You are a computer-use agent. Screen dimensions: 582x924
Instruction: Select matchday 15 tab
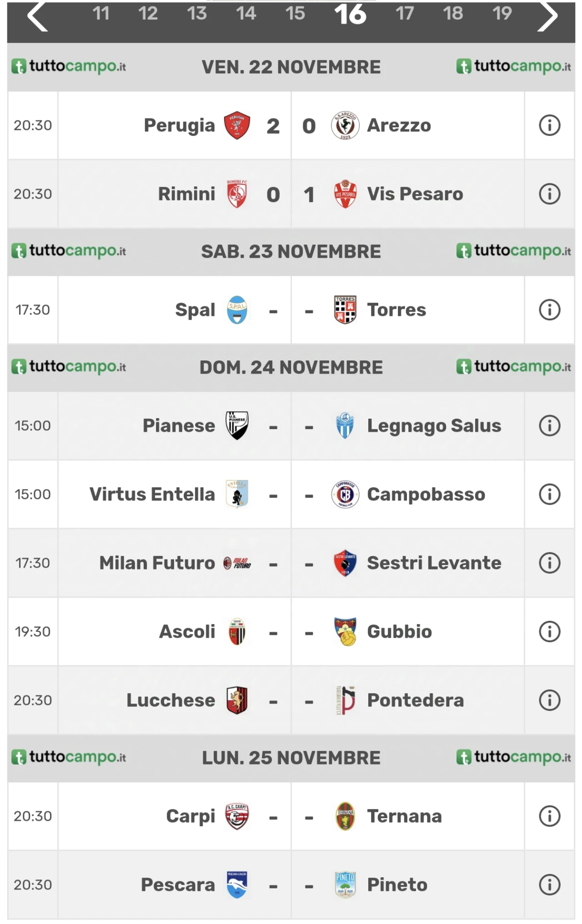295,14
